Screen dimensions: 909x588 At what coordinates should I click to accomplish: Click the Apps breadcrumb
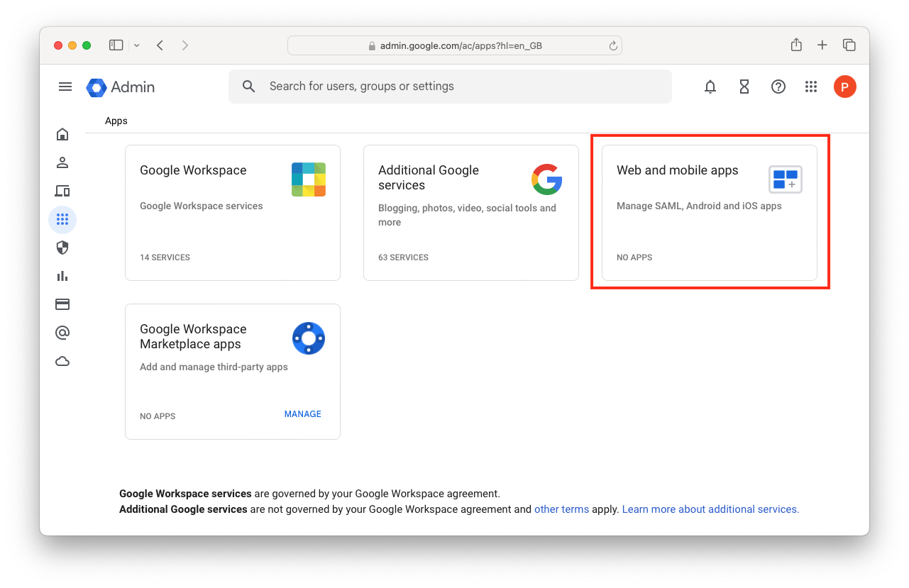tap(116, 121)
